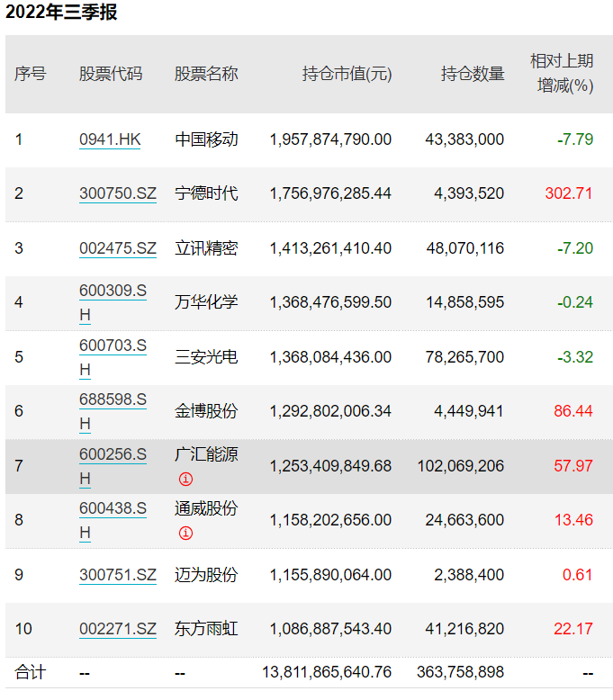Click the 股票名称 column header
613x700 pixels.
[x=206, y=74]
